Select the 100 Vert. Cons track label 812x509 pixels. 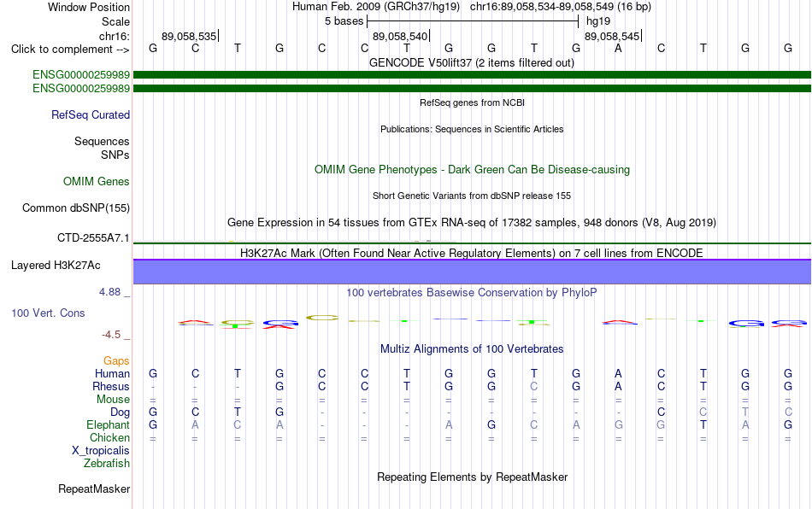(48, 313)
